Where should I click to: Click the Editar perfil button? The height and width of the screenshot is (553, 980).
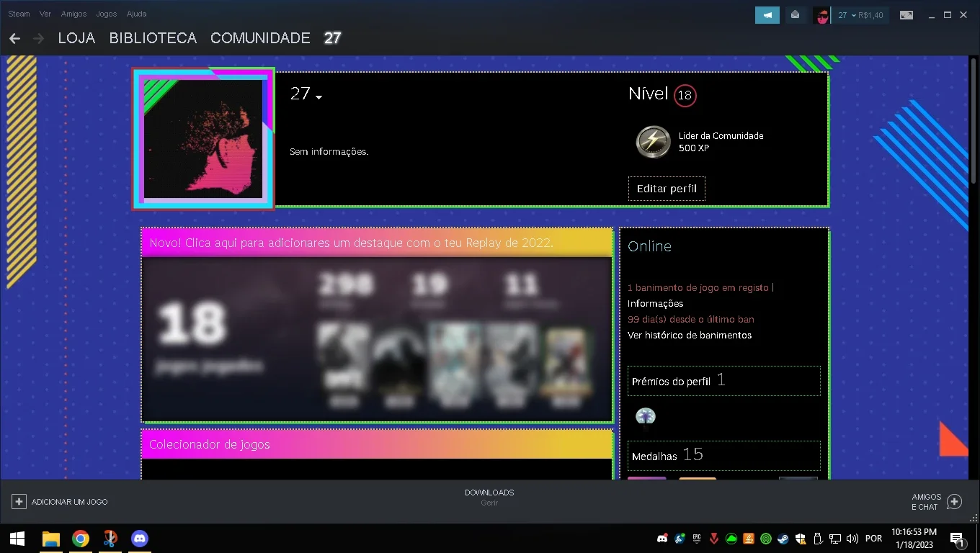pyautogui.click(x=667, y=189)
